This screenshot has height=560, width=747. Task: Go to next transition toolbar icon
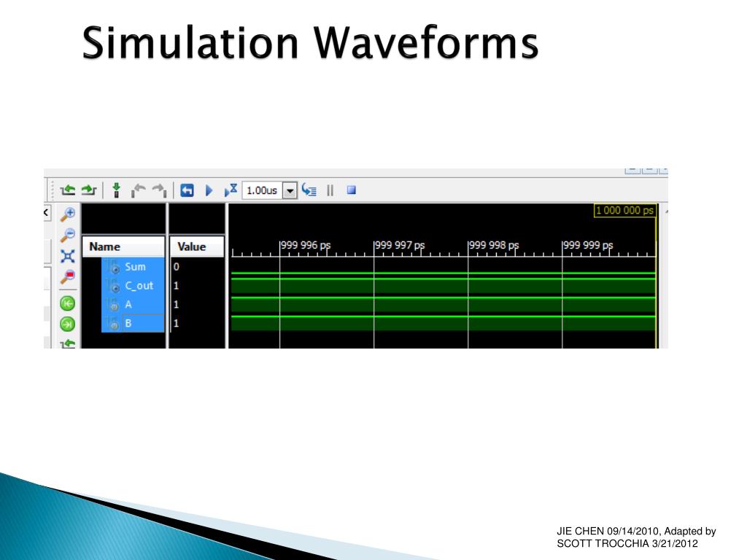tap(88, 190)
